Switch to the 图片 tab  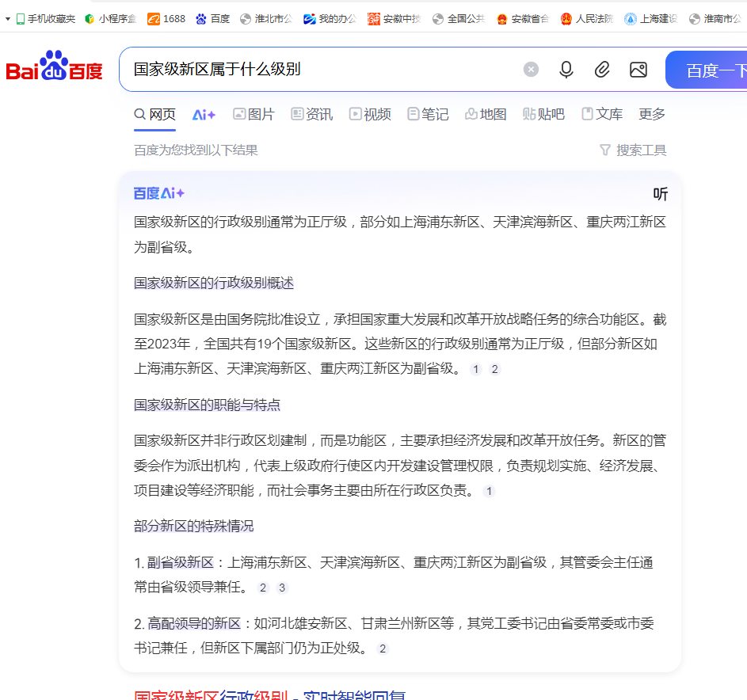253,114
